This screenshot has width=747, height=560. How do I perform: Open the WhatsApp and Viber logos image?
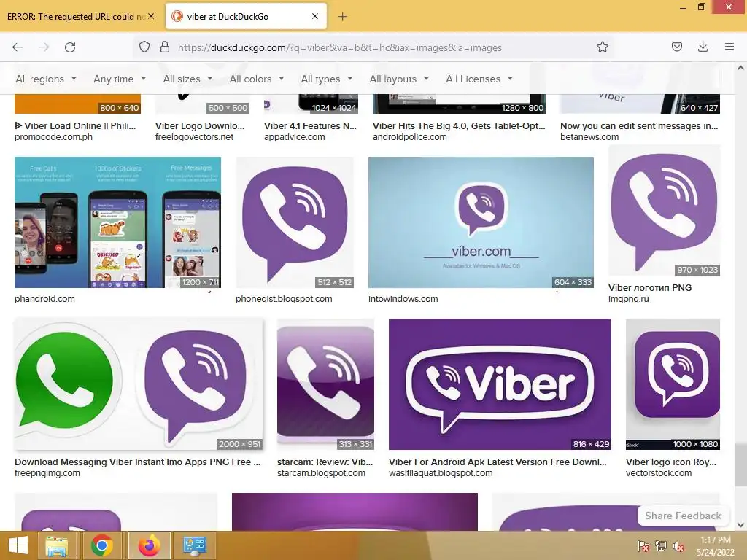pos(139,384)
